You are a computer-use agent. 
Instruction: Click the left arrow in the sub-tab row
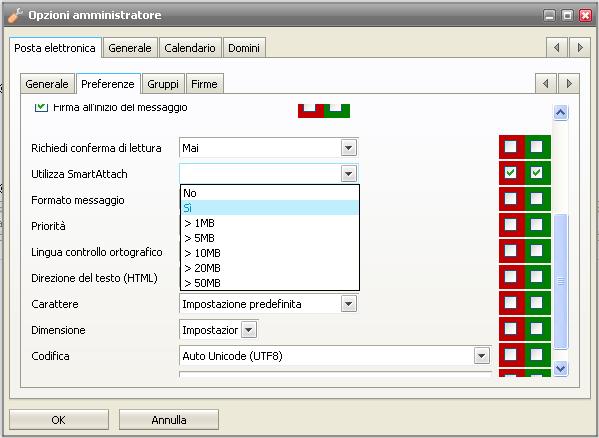pos(546,83)
